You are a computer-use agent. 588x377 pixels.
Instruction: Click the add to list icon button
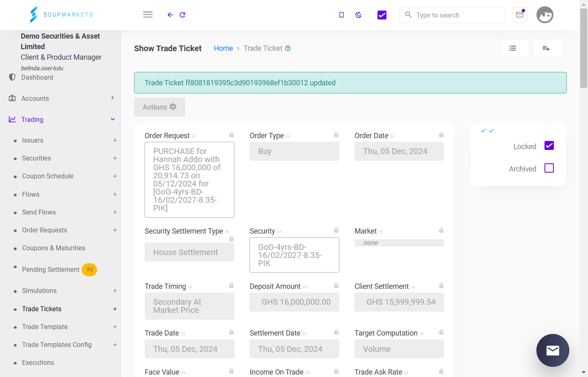548,49
